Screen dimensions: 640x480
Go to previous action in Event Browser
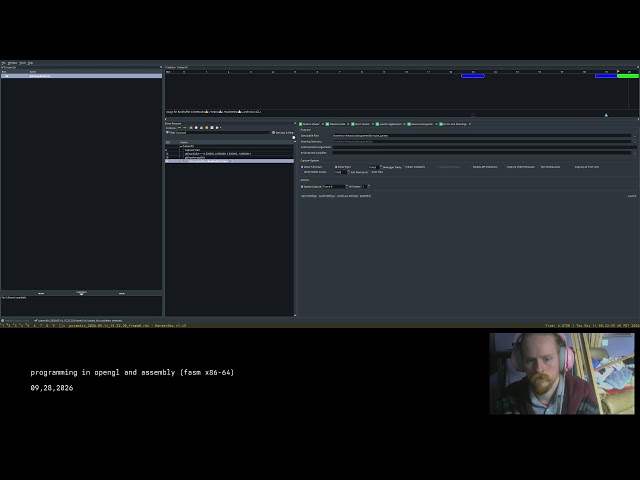[x=179, y=128]
